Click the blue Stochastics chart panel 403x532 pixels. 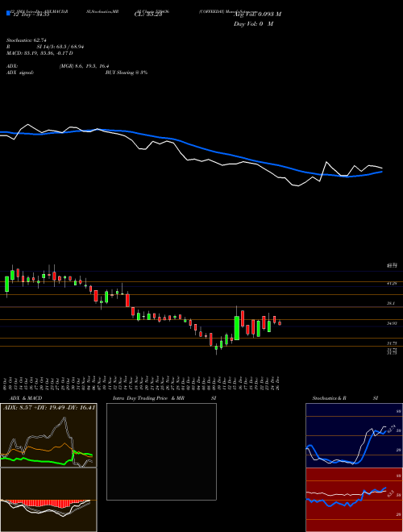pos(354,435)
